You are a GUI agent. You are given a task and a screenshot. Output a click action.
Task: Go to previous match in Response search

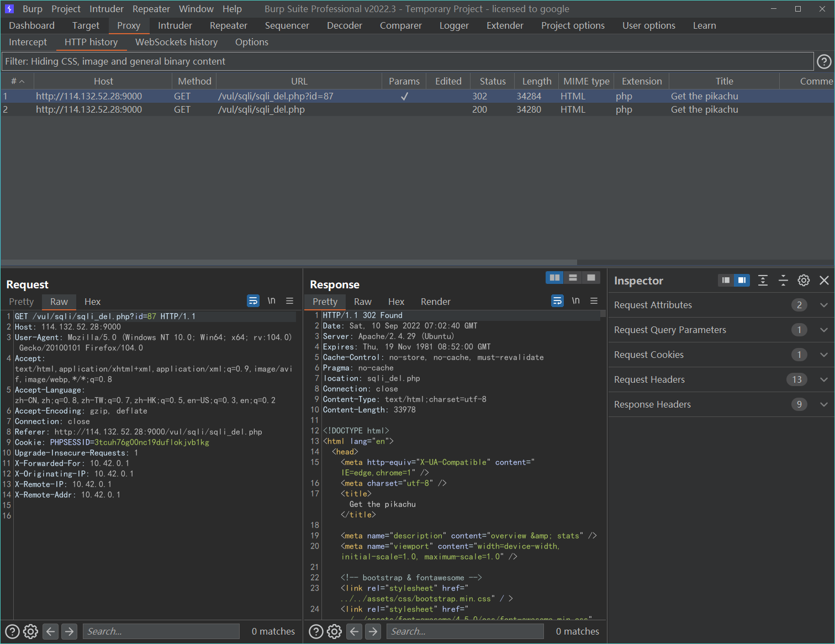tap(355, 631)
